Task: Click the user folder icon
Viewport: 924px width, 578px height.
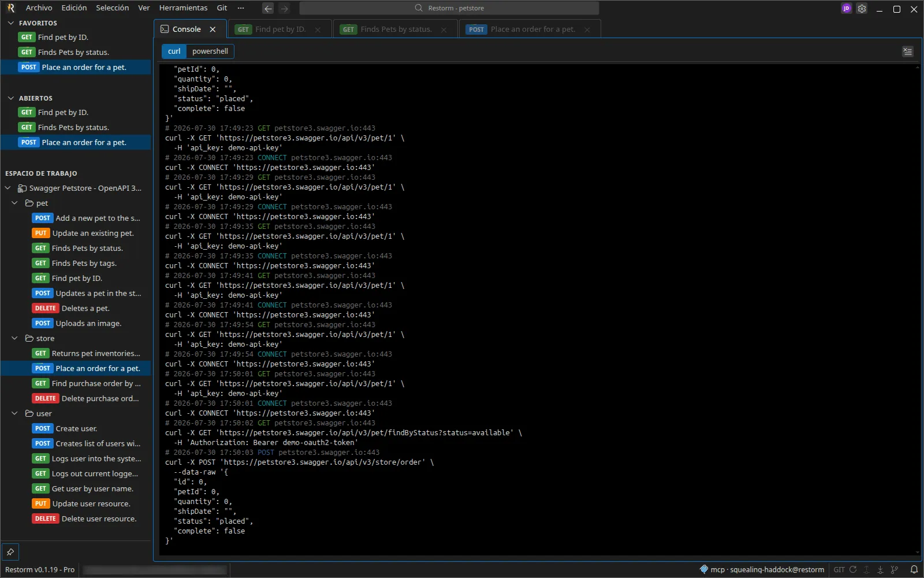Action: point(29,414)
